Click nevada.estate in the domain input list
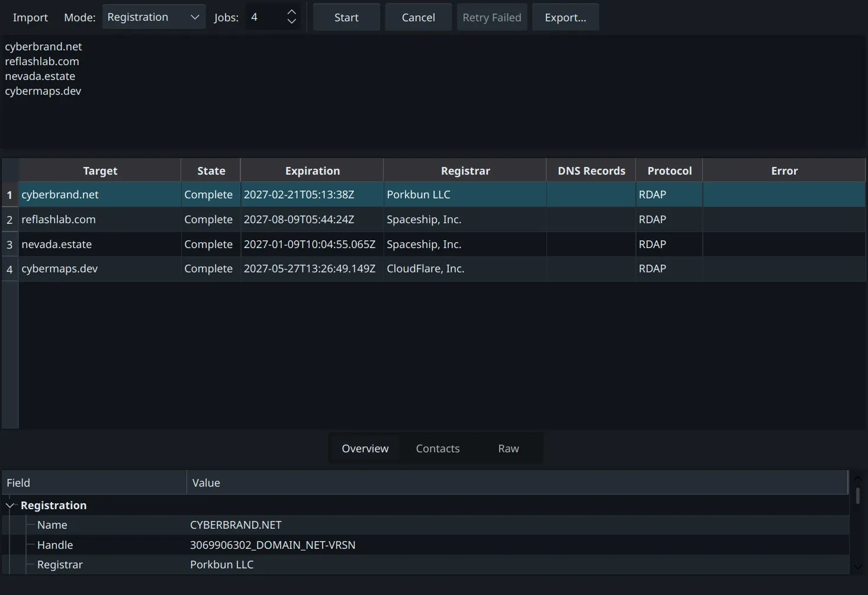 tap(40, 76)
